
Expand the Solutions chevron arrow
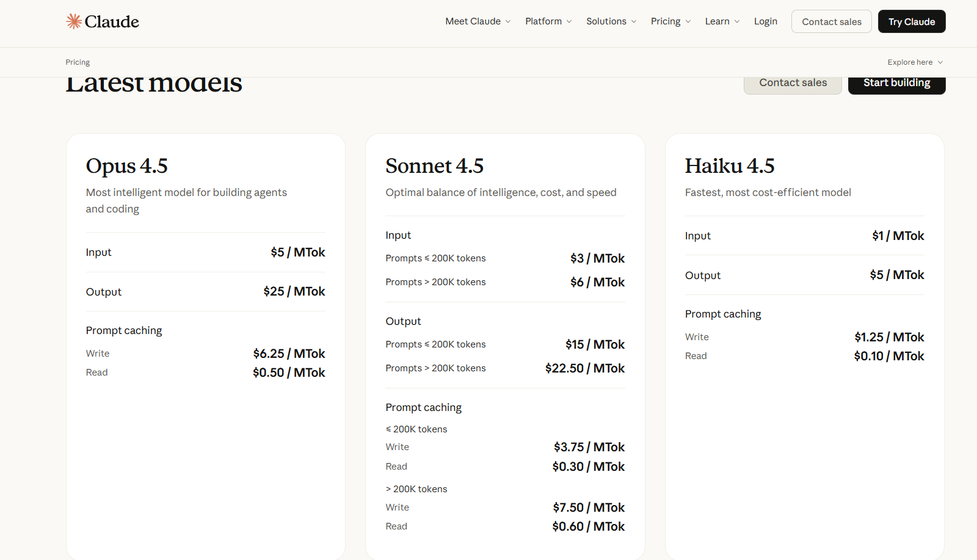(x=634, y=21)
